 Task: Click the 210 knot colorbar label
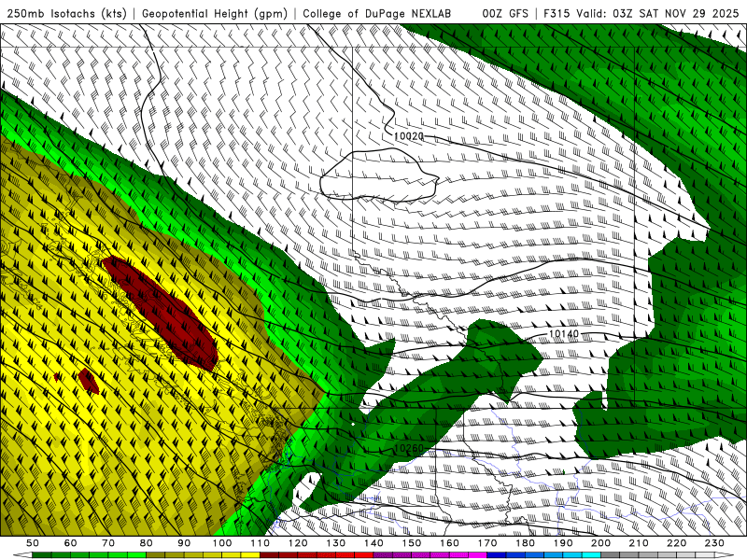640,543
